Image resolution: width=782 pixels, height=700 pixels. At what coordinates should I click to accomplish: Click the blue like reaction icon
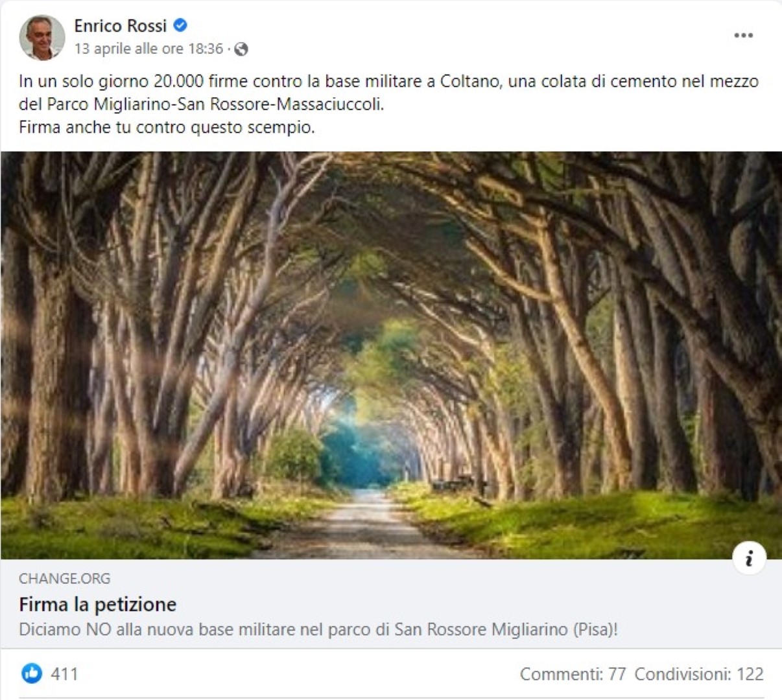pos(31,673)
